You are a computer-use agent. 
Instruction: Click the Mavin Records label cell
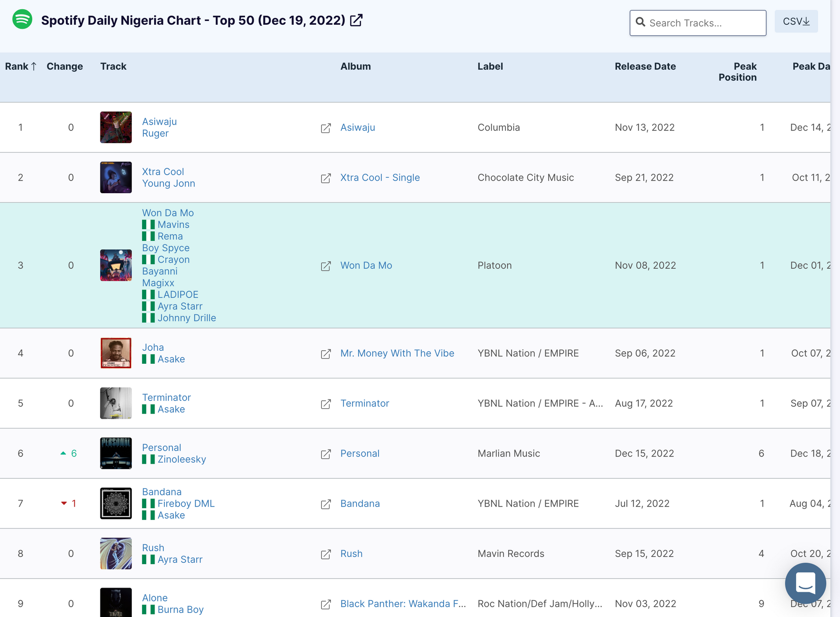pyautogui.click(x=511, y=554)
